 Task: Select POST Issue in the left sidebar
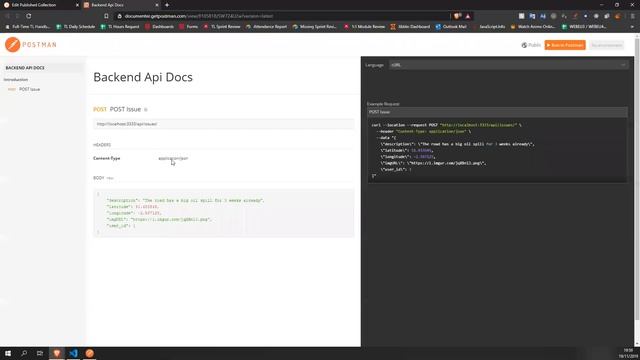[29, 89]
